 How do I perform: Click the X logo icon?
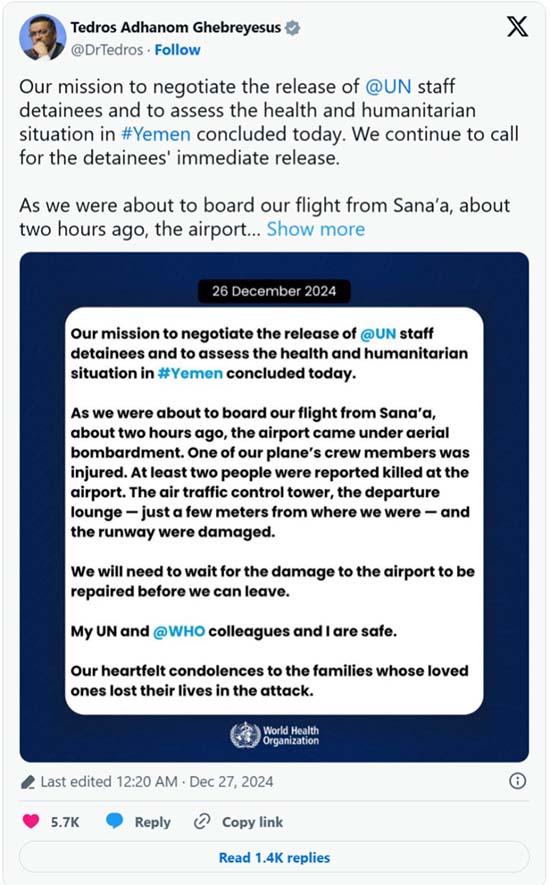coord(517,27)
